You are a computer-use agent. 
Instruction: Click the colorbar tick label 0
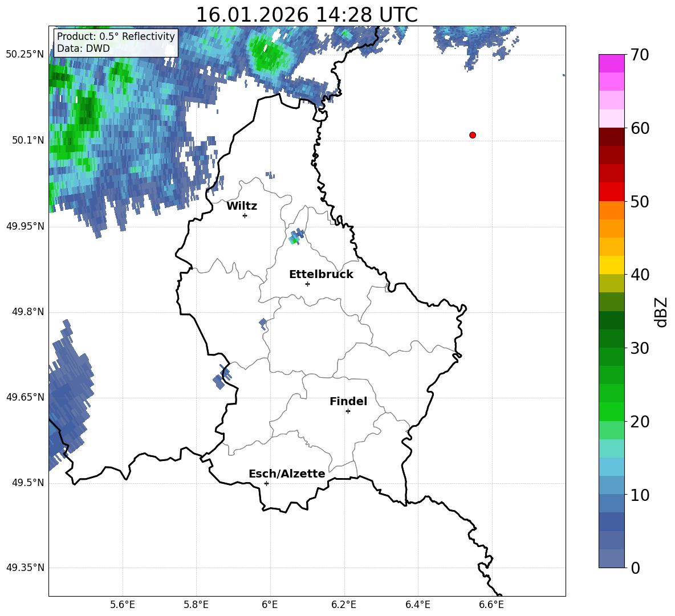636,568
